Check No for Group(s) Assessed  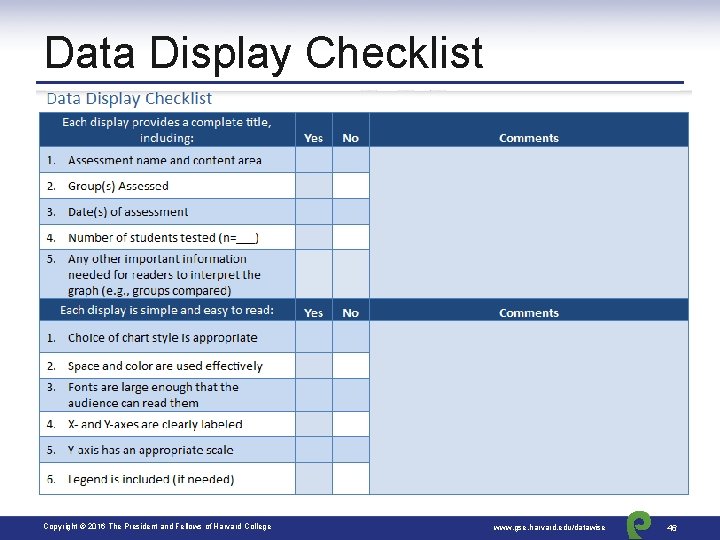351,186
